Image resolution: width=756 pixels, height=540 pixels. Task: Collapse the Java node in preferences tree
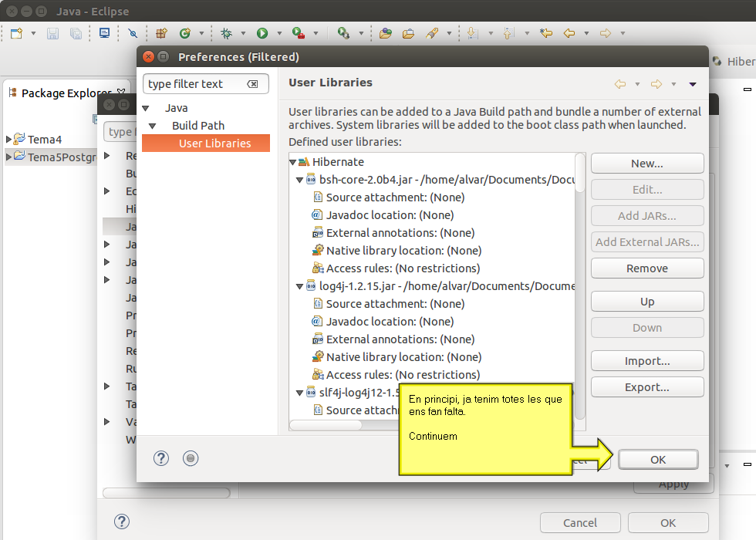(x=146, y=109)
